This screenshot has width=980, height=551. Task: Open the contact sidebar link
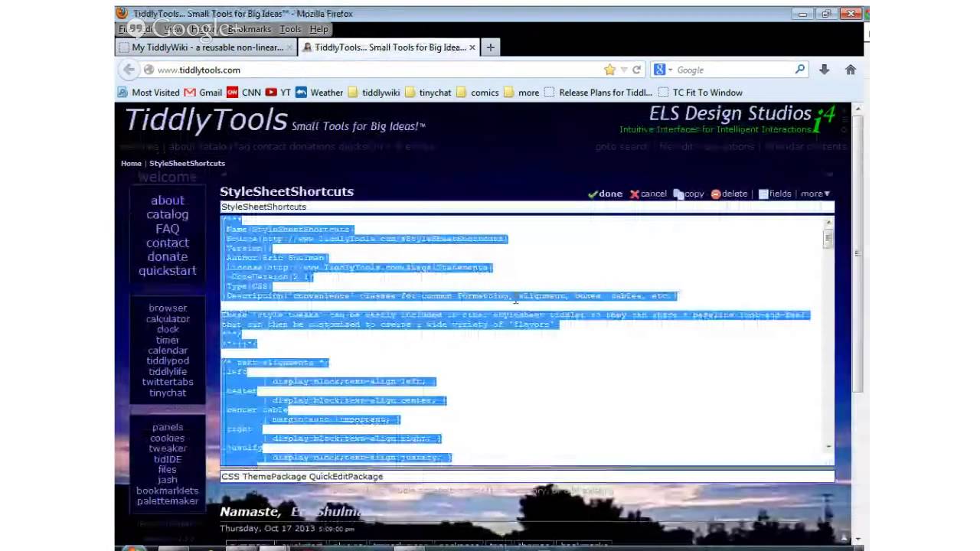pyautogui.click(x=167, y=243)
